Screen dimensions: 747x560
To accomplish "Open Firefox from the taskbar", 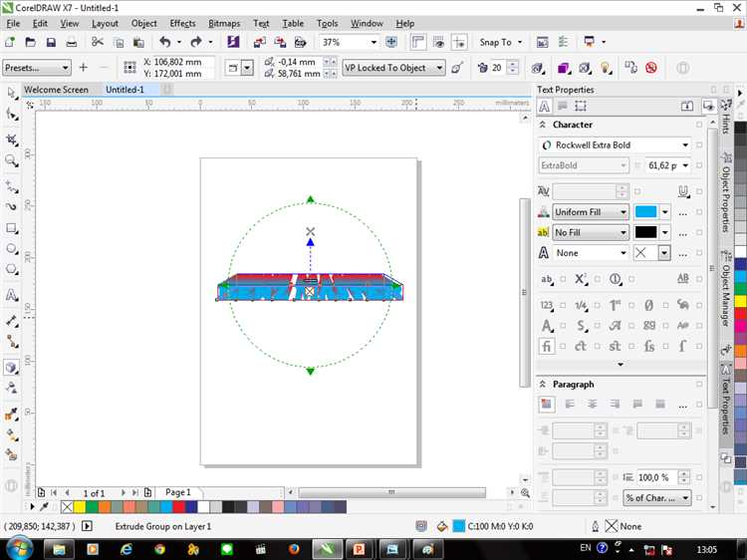I will pyautogui.click(x=294, y=549).
